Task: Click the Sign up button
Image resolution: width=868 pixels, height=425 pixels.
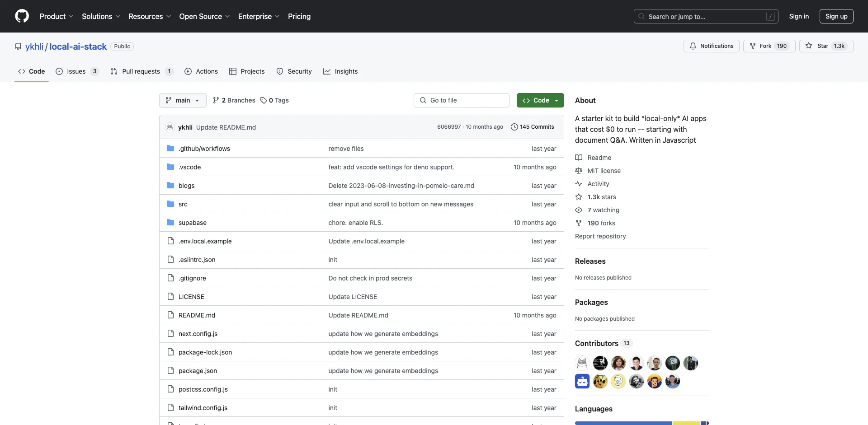Action: tap(836, 16)
